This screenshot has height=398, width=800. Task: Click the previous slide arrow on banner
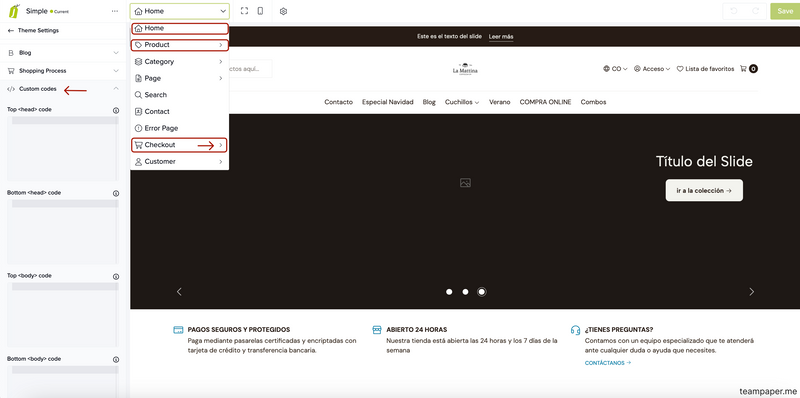(x=179, y=292)
